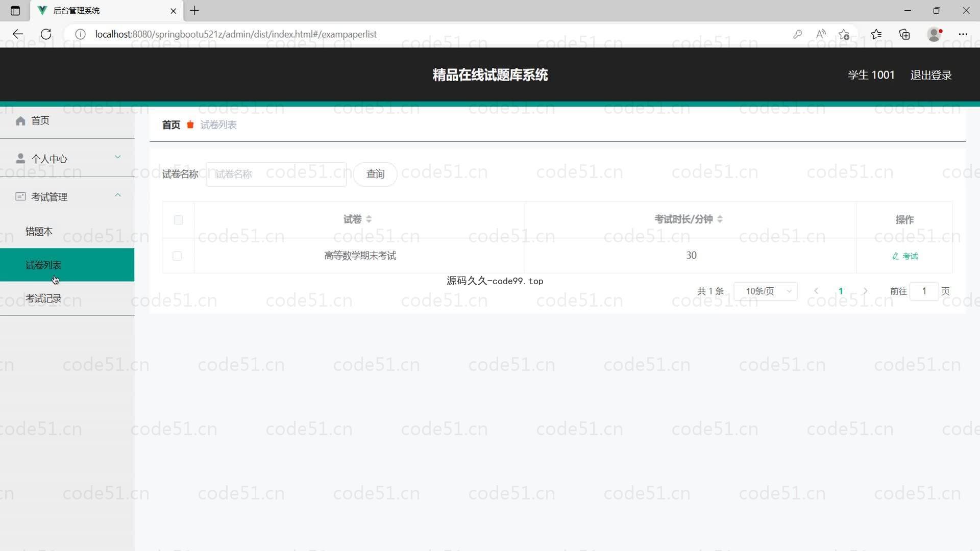Activate the read aloud icon
This screenshot has width=980, height=551.
pos(821,34)
